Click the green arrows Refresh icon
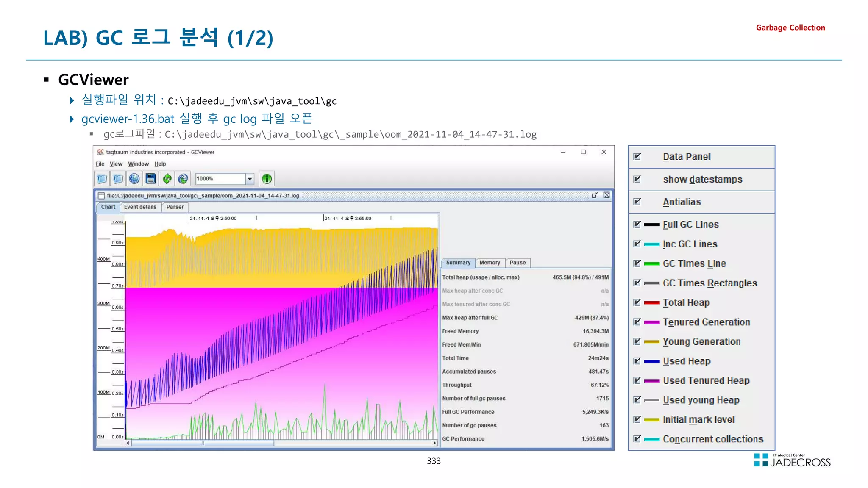Screen dimensions: 868x488 [x=167, y=179]
